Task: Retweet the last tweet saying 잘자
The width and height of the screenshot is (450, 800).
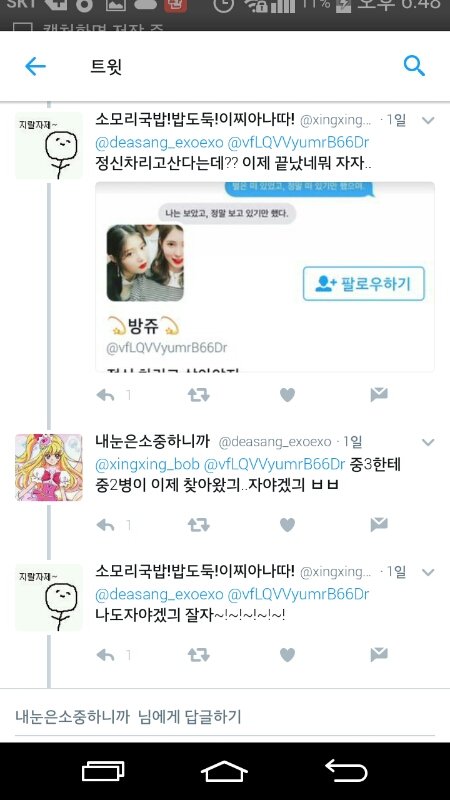Action: 198,655
